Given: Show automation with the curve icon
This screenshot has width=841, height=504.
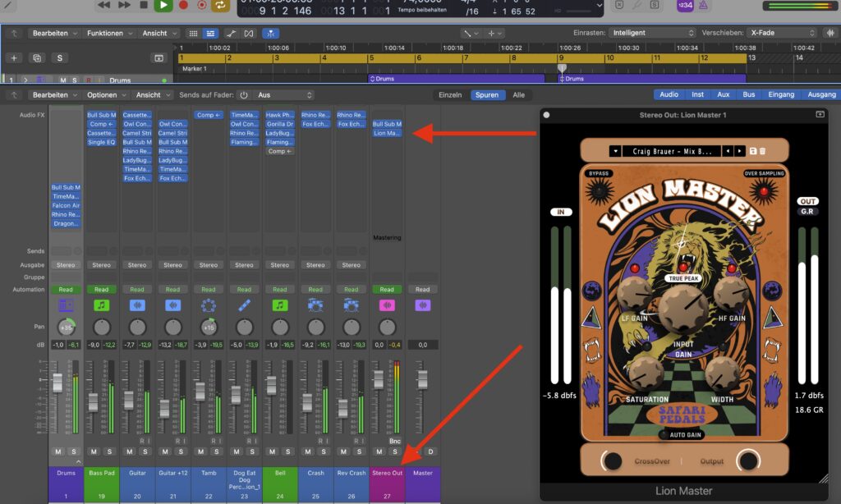Looking at the screenshot, I should pyautogui.click(x=231, y=33).
